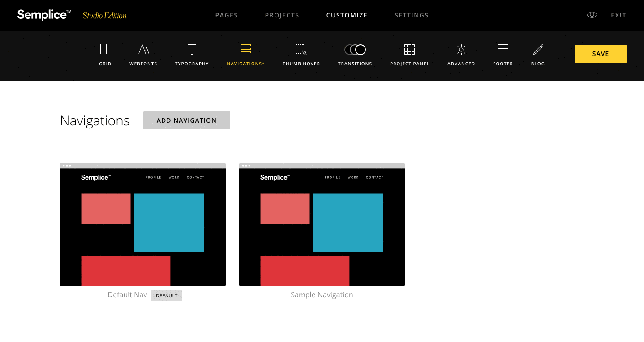The height and width of the screenshot is (342, 644).
Task: Open the Sample Navigation thumbnail
Action: [x=322, y=225]
